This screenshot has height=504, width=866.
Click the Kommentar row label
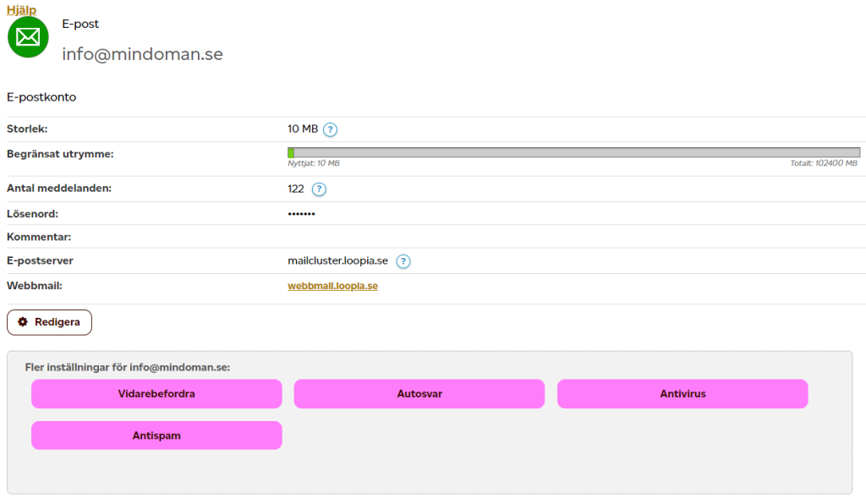pos(39,238)
